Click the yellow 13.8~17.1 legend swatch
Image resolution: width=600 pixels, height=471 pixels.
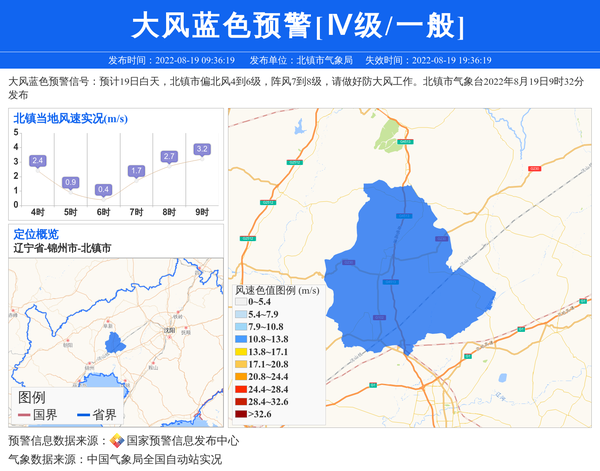coord(240,352)
